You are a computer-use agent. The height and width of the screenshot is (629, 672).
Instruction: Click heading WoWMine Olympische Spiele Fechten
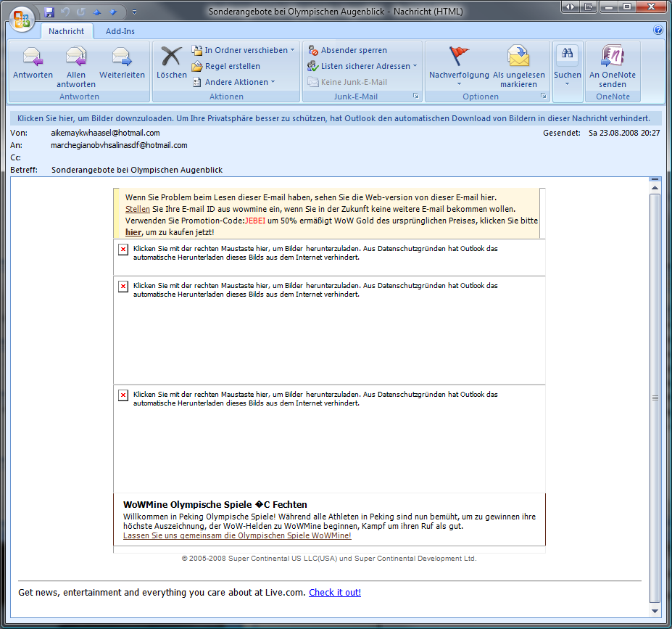[x=215, y=505]
